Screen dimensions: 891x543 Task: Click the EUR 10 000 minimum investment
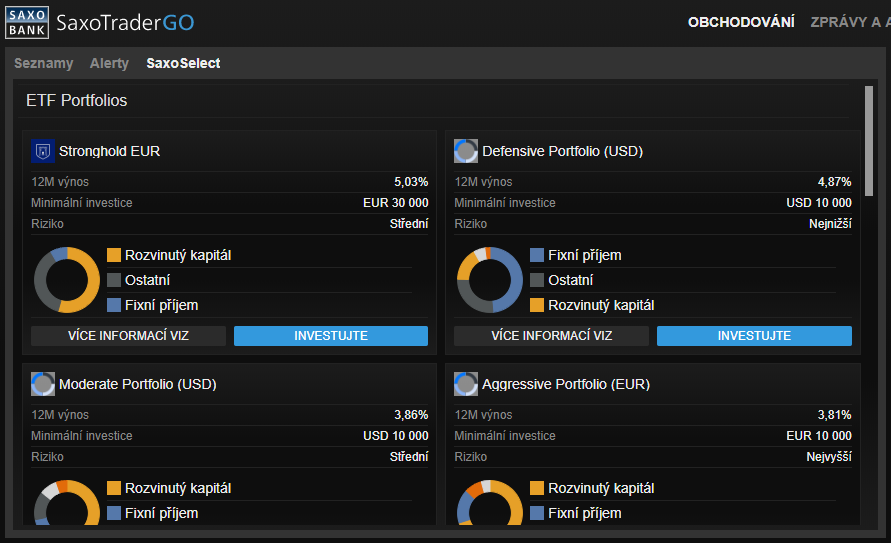tap(819, 436)
